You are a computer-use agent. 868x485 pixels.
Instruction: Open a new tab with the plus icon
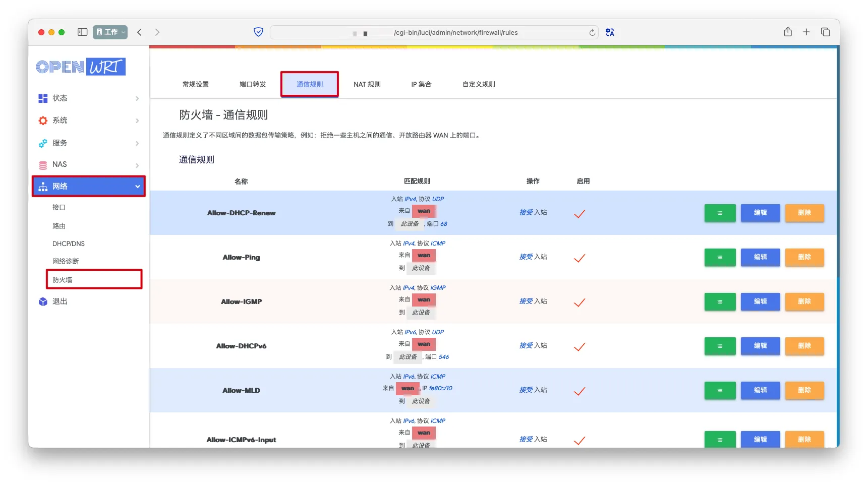coord(806,32)
